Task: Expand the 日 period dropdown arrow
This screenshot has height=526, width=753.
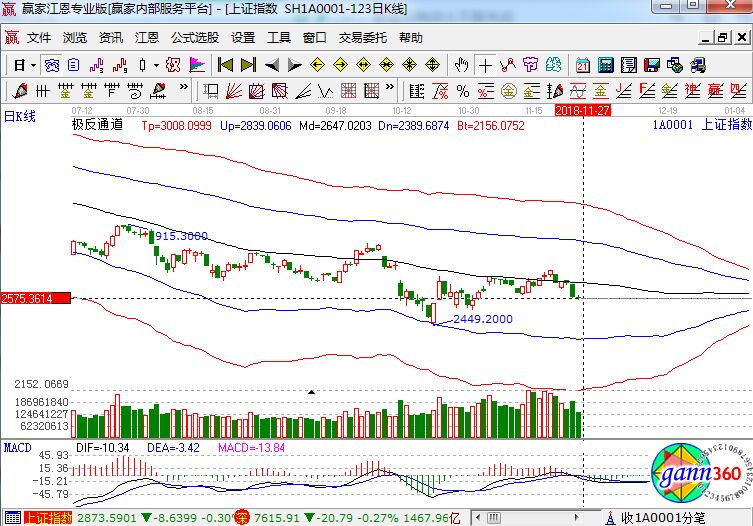Action: (33, 65)
